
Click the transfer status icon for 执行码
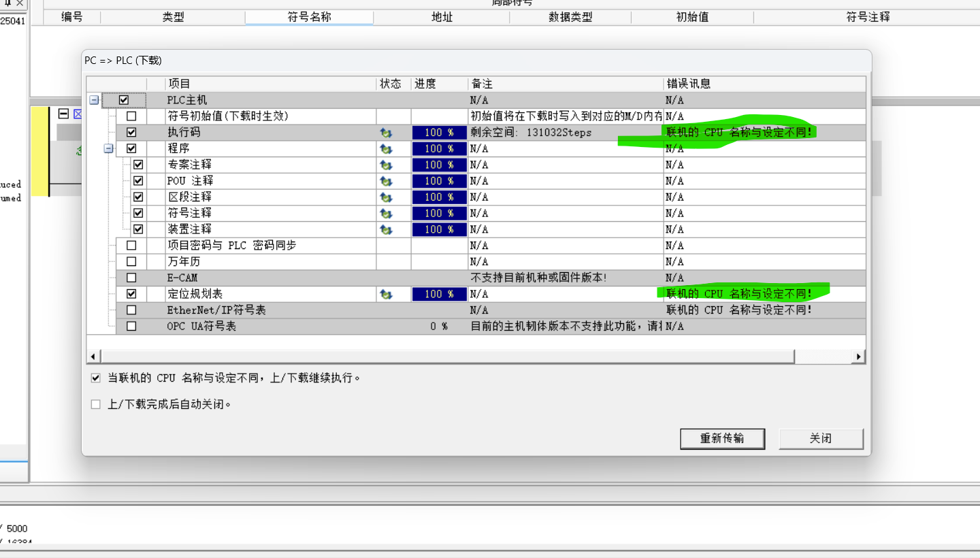coord(386,133)
